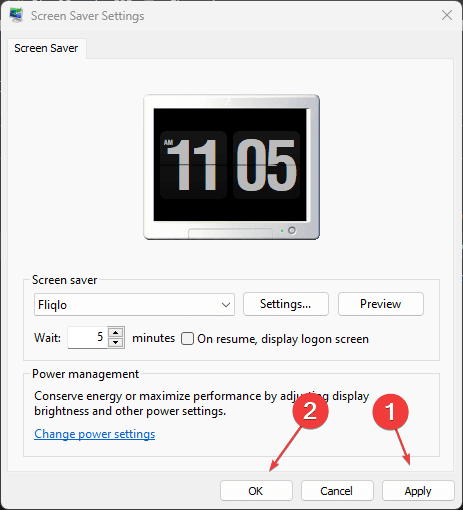Open the Fliqlo screen saver dropdown
This screenshot has height=510, width=463.
coord(134,305)
